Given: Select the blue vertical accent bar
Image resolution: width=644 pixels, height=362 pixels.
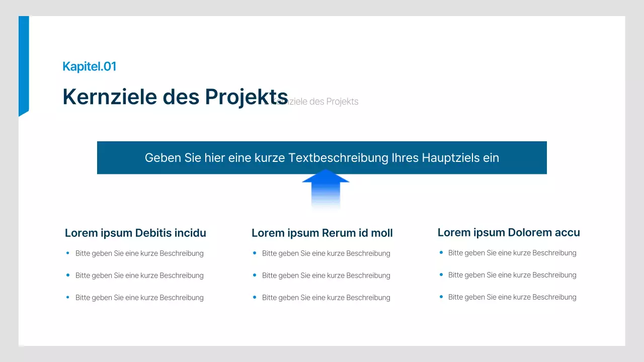Looking at the screenshot, I should [23, 65].
